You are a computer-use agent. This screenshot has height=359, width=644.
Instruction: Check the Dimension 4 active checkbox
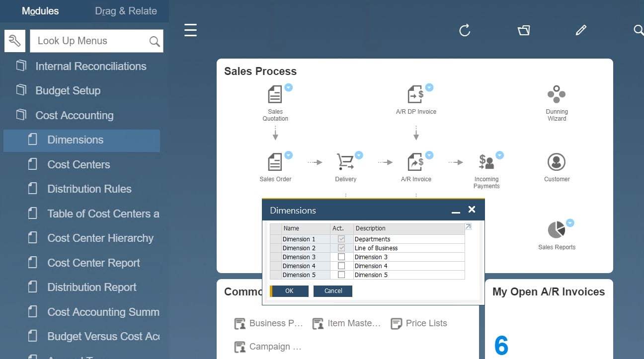coord(341,266)
